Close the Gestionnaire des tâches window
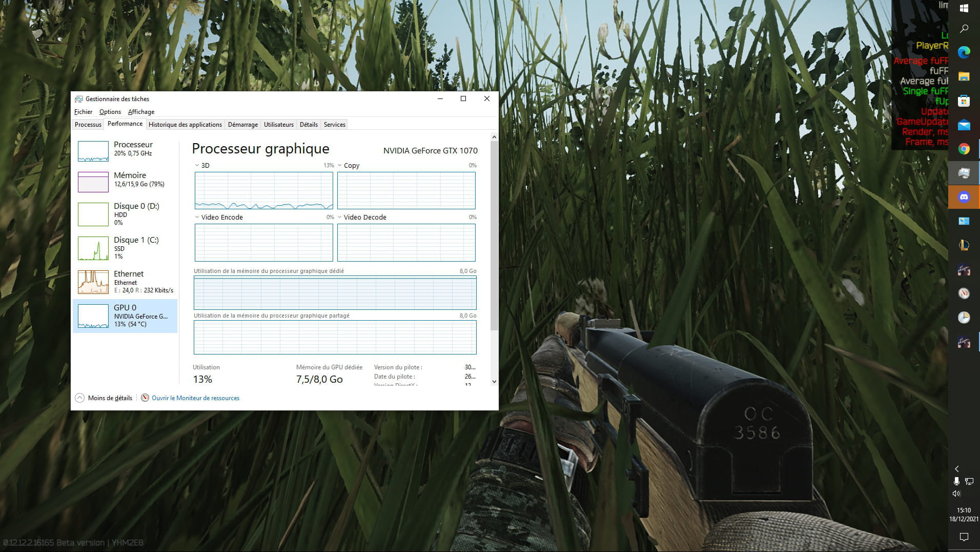This screenshot has width=980, height=552. click(487, 98)
